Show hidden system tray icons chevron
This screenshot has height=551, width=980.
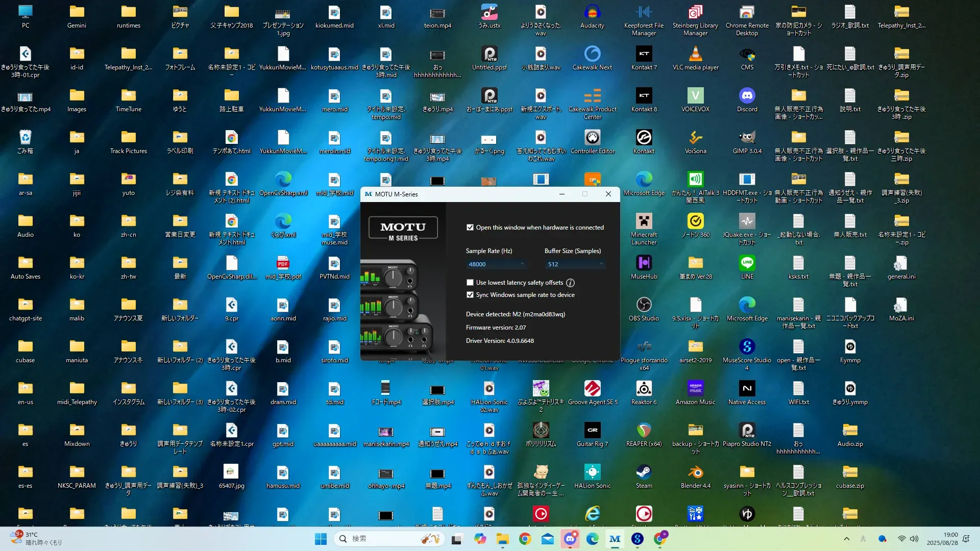[846, 539]
